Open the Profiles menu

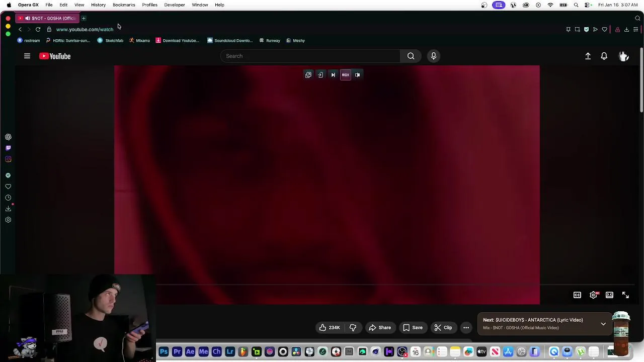(149, 5)
